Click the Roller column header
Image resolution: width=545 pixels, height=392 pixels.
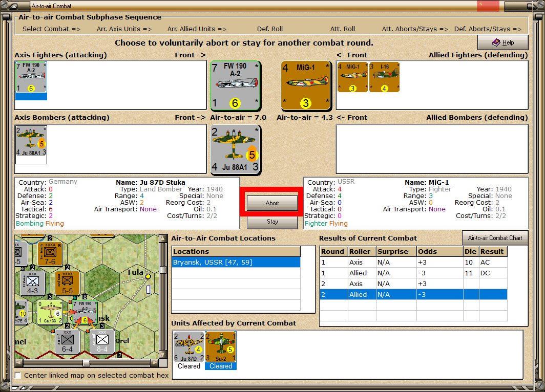click(362, 251)
